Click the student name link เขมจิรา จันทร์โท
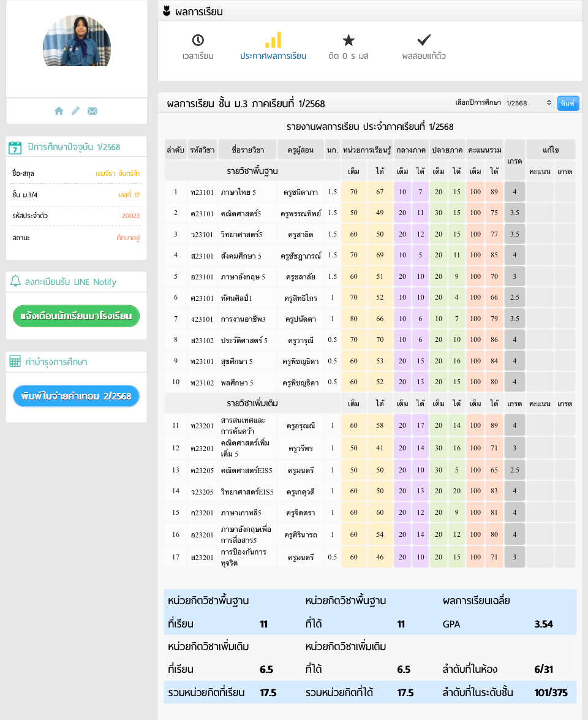Image resolution: width=588 pixels, height=720 pixels. (x=118, y=173)
